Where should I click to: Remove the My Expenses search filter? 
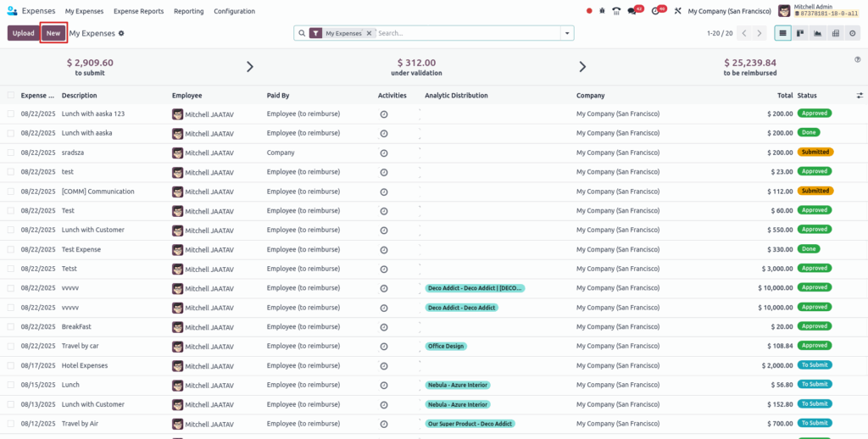pyautogui.click(x=370, y=33)
